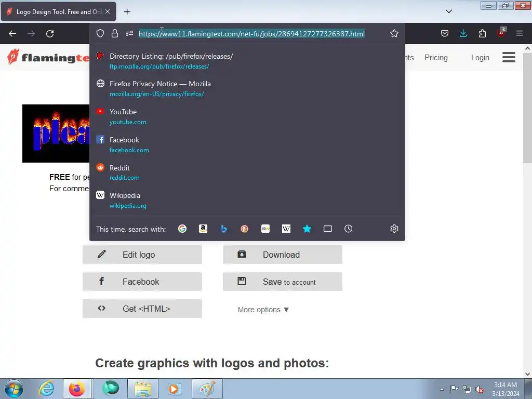Select Directory Listing suggestion

point(247,61)
